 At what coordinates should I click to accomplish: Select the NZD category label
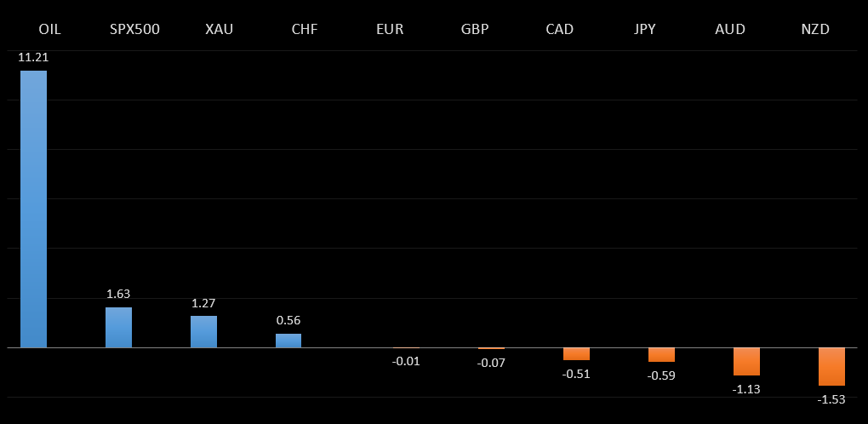(815, 29)
